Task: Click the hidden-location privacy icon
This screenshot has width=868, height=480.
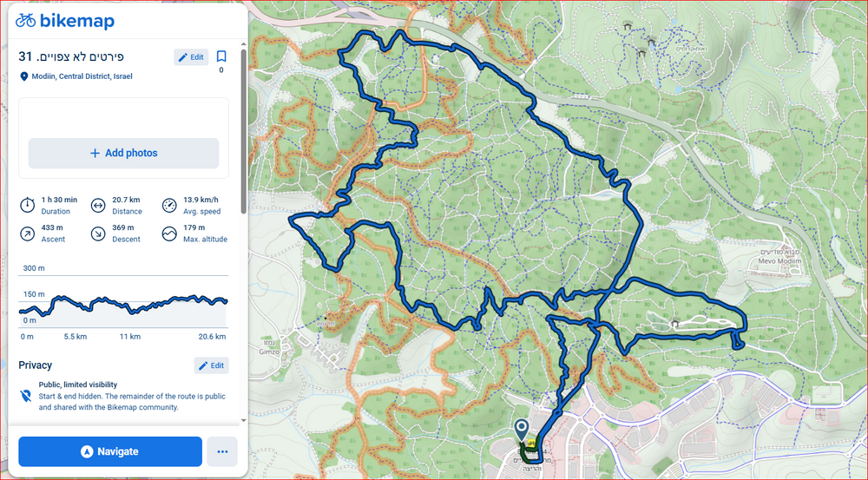Action: 27,395
